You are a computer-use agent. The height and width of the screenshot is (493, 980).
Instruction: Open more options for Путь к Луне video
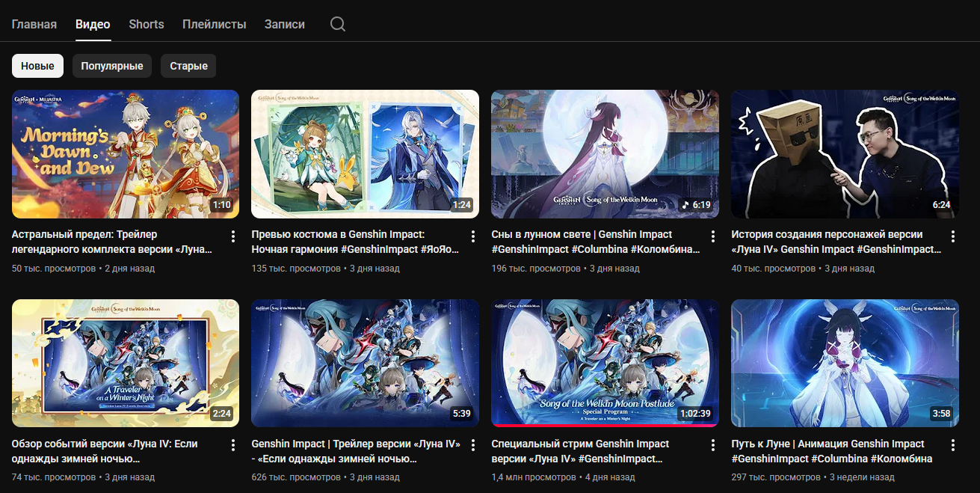point(953,445)
